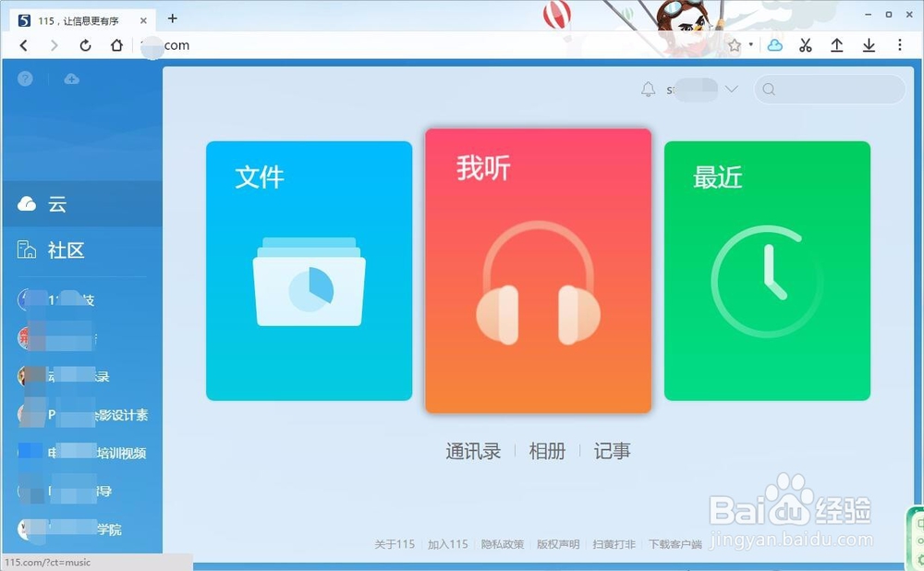Viewport: 924px width, 571px height.
Task: Open sidebar group ending in 技
Action: [x=56, y=300]
